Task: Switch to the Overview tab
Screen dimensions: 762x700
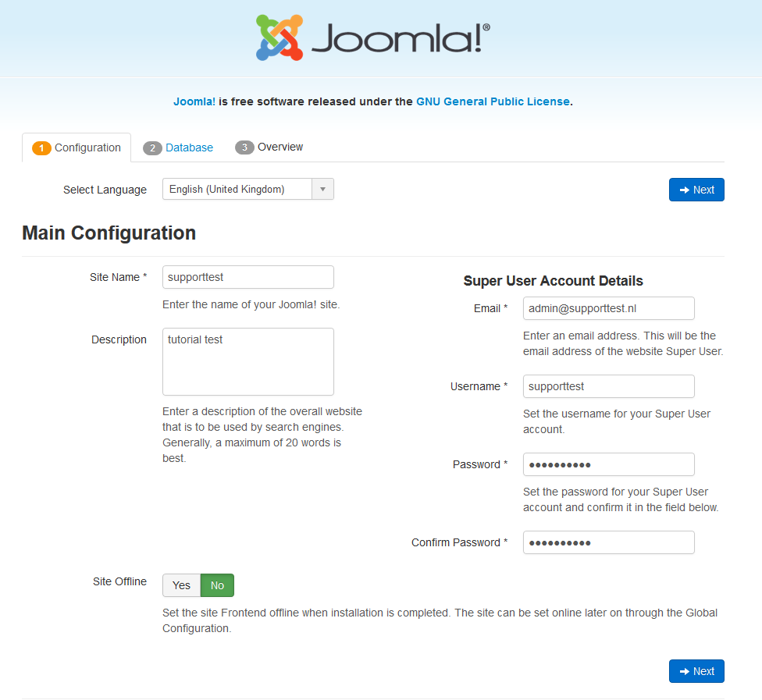Action: pyautogui.click(x=280, y=147)
